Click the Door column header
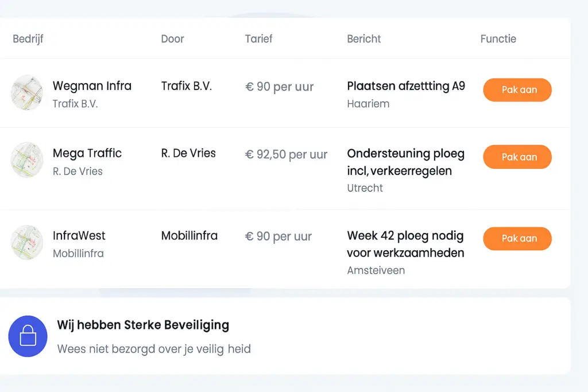588x392 pixels. point(172,39)
